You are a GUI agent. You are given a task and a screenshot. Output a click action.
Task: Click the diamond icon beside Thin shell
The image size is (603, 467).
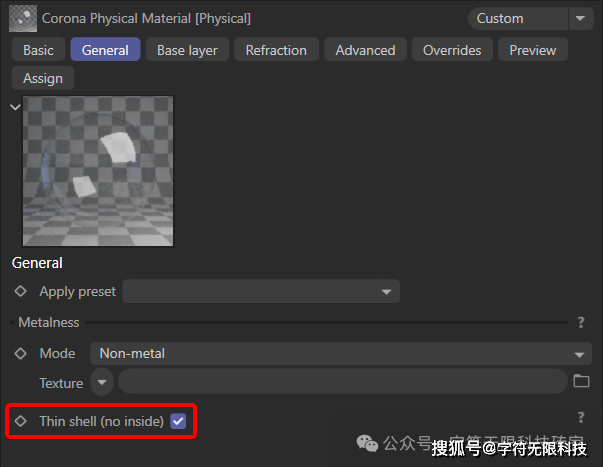tap(21, 421)
